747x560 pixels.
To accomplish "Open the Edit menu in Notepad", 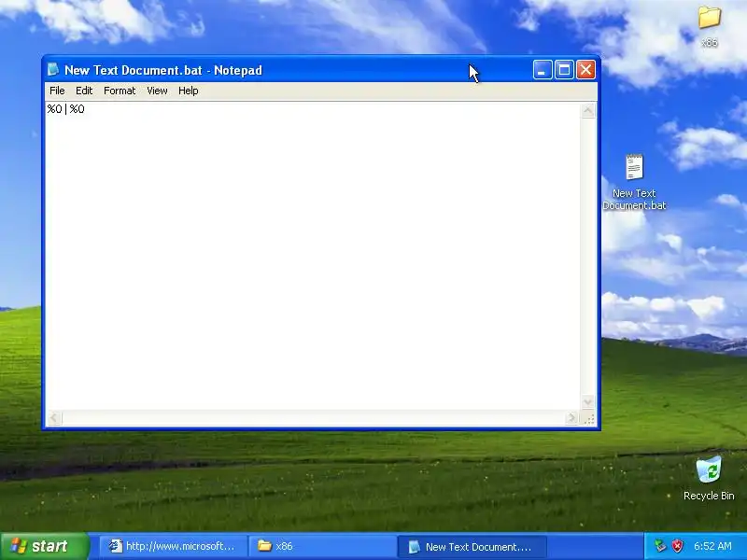I will (x=84, y=91).
